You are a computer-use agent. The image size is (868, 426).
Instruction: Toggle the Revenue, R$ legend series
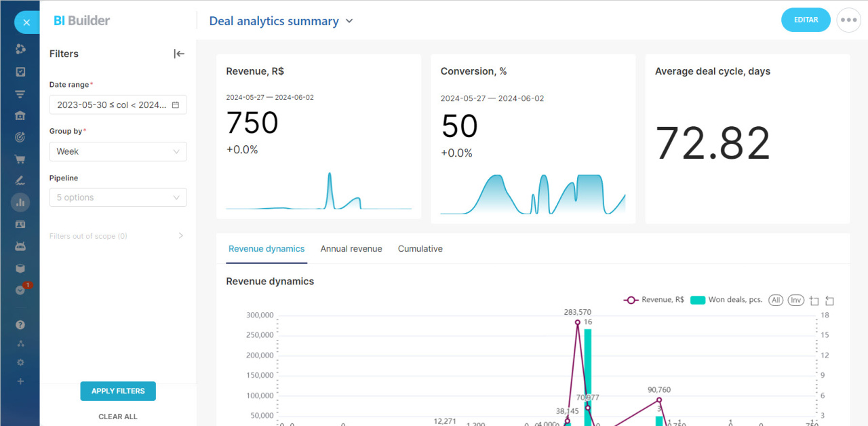(x=654, y=300)
